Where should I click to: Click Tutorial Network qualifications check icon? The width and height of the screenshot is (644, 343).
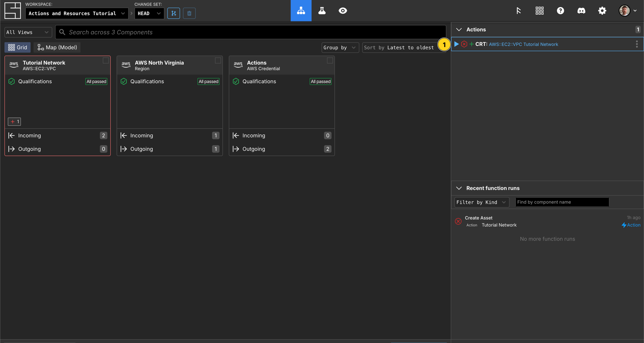[x=11, y=81]
